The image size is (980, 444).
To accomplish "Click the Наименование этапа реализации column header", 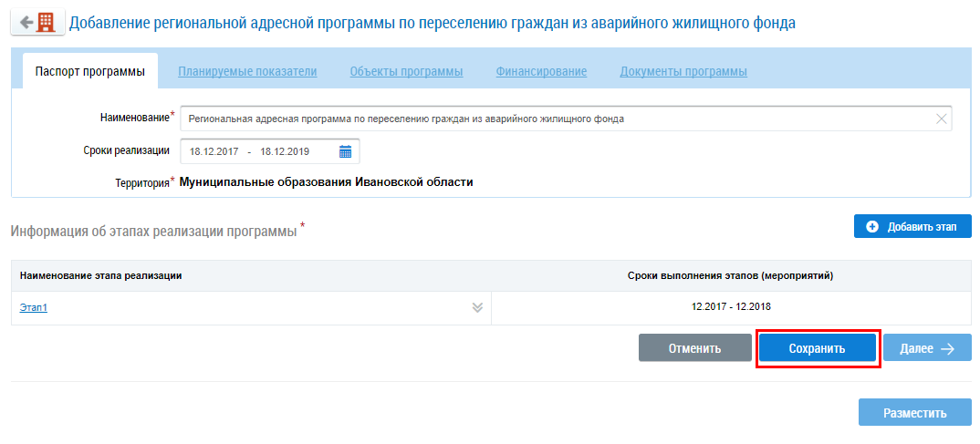I will tap(100, 275).
